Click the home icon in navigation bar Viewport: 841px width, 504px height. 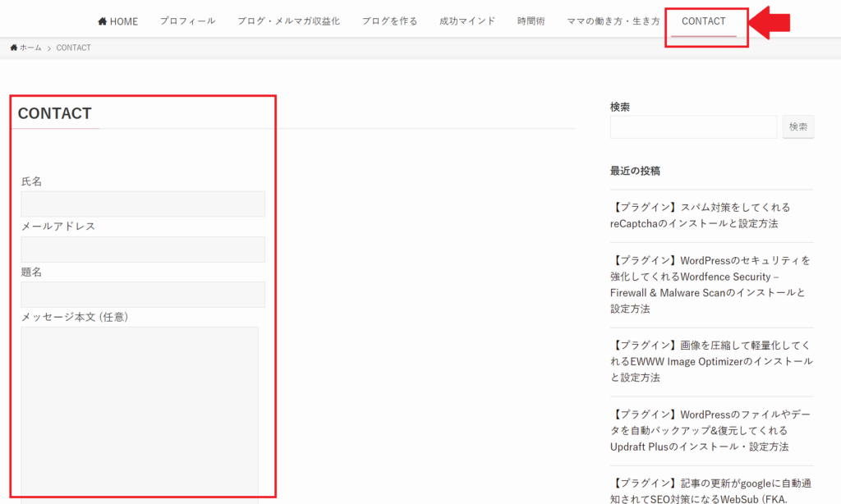[x=102, y=21]
